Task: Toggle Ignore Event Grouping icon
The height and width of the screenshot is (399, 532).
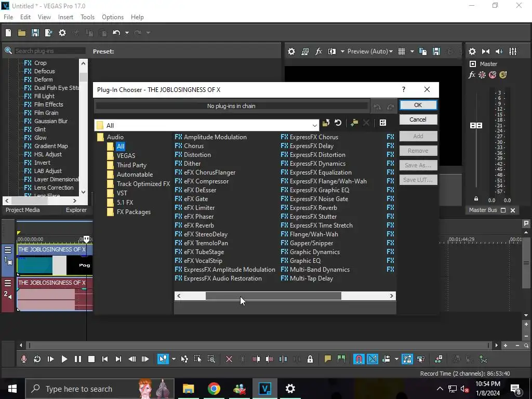Action: point(421,359)
